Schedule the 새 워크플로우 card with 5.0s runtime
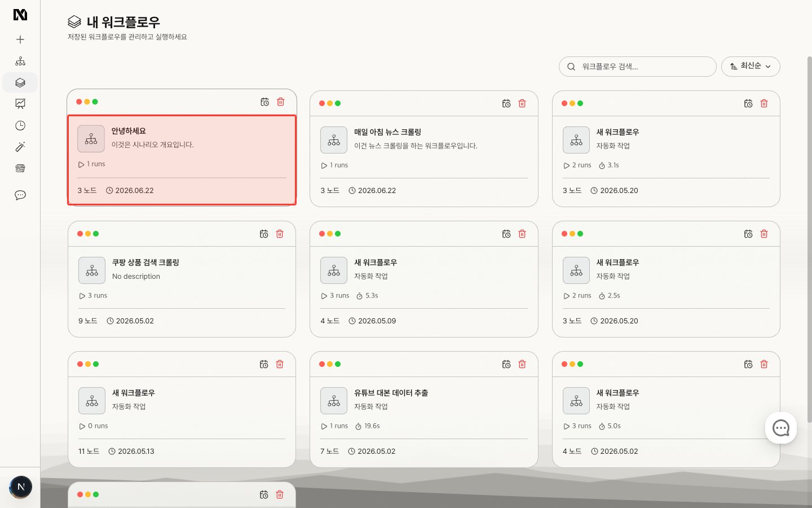812x508 pixels. point(748,364)
